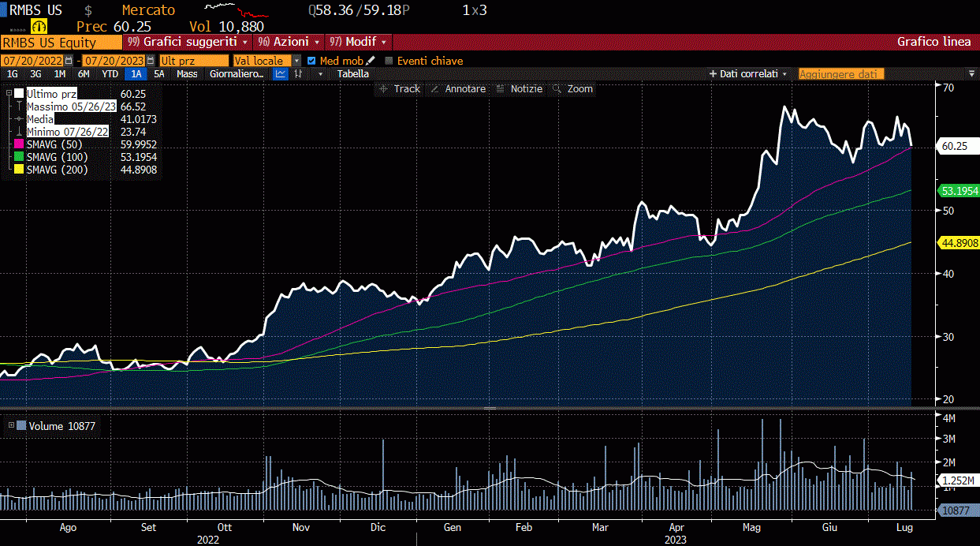Click the Notizie news icon
Screen dimensions: 980x546
[500, 89]
